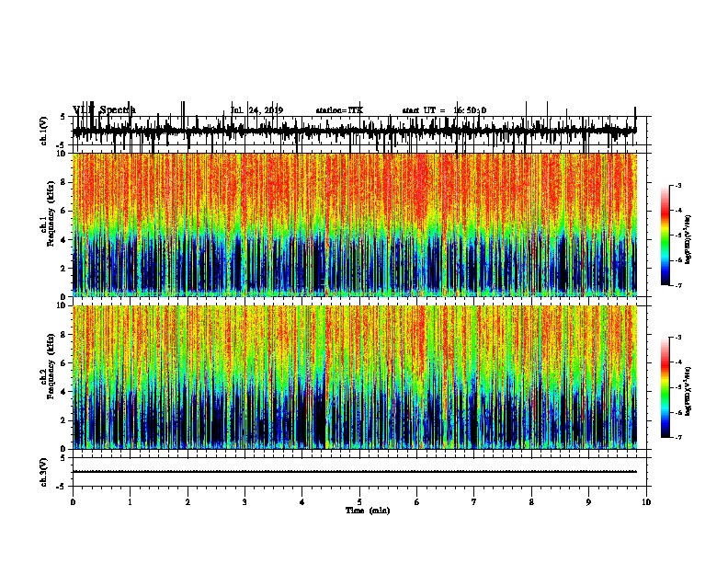Screen dimensions: 728x563
Task: Click the '8' kHz tick on ch.2 spectrogram
Action: click(x=64, y=335)
